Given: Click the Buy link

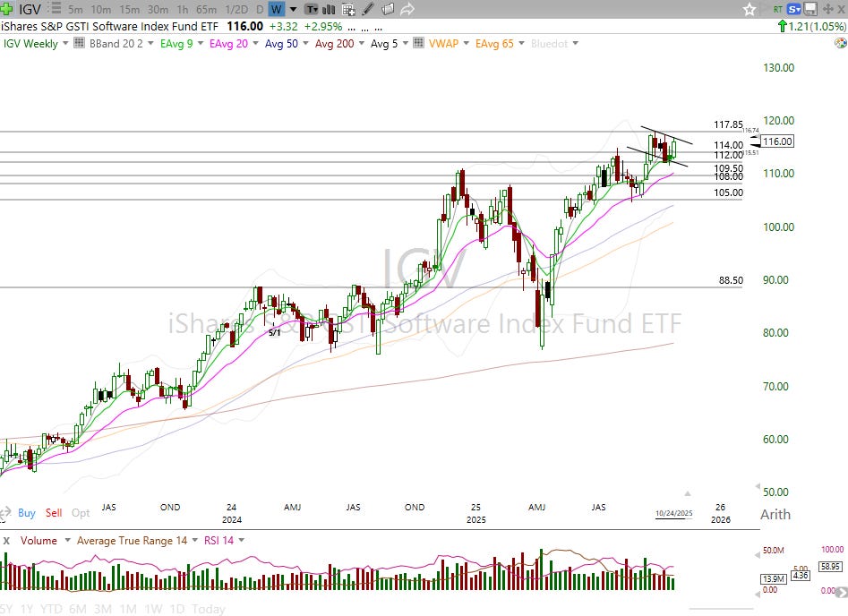Looking at the screenshot, I should pyautogui.click(x=27, y=513).
